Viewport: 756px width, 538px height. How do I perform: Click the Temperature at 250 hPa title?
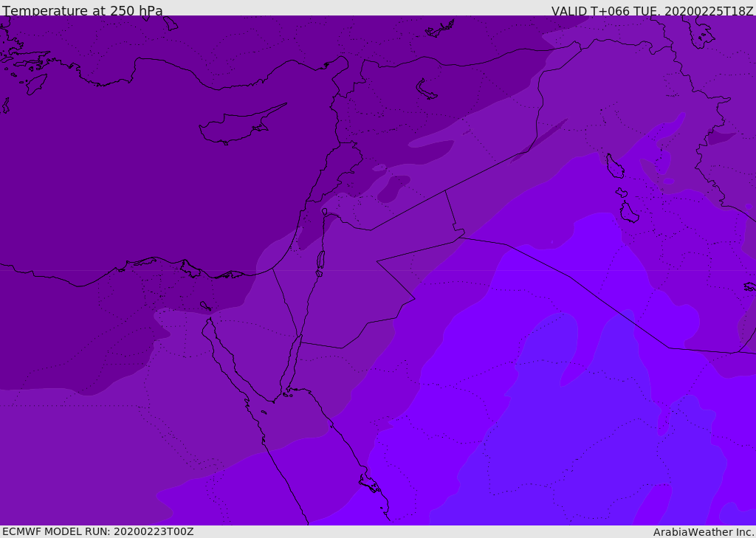tap(83, 10)
